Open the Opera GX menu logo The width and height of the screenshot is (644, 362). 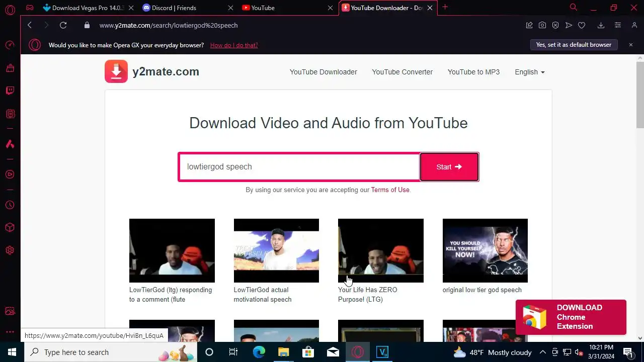10,10
